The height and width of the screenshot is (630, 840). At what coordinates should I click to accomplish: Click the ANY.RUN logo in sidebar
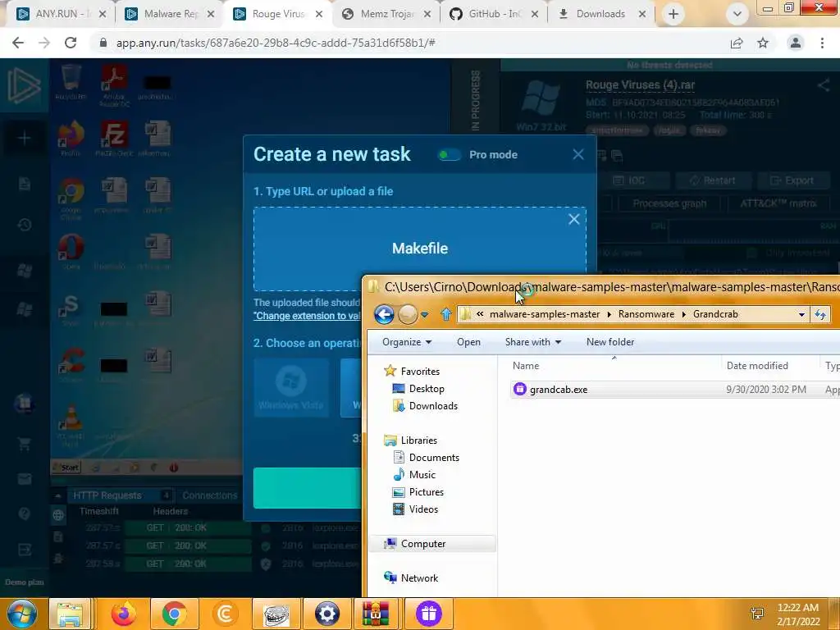coord(24,85)
